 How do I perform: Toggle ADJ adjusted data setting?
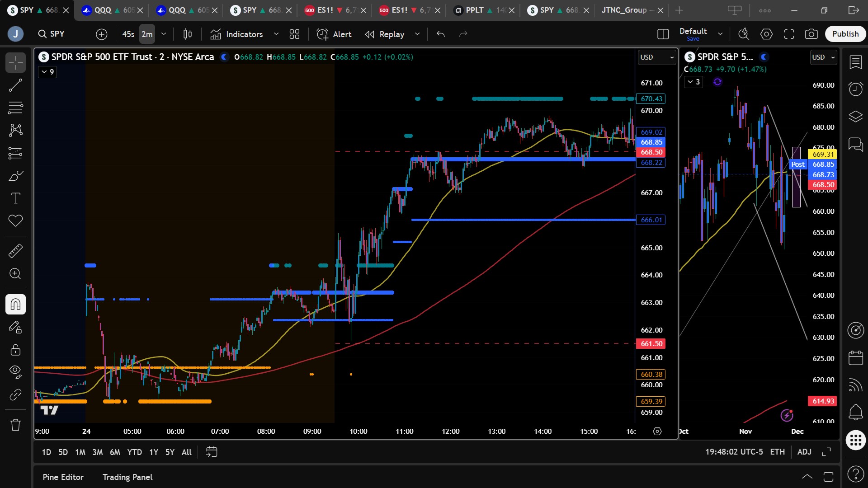[x=804, y=452]
